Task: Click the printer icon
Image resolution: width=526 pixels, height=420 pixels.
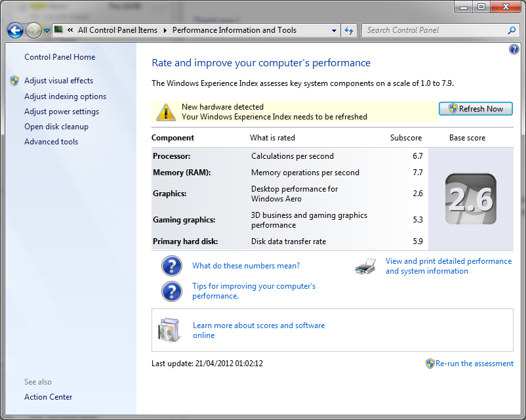Action: coord(365,266)
